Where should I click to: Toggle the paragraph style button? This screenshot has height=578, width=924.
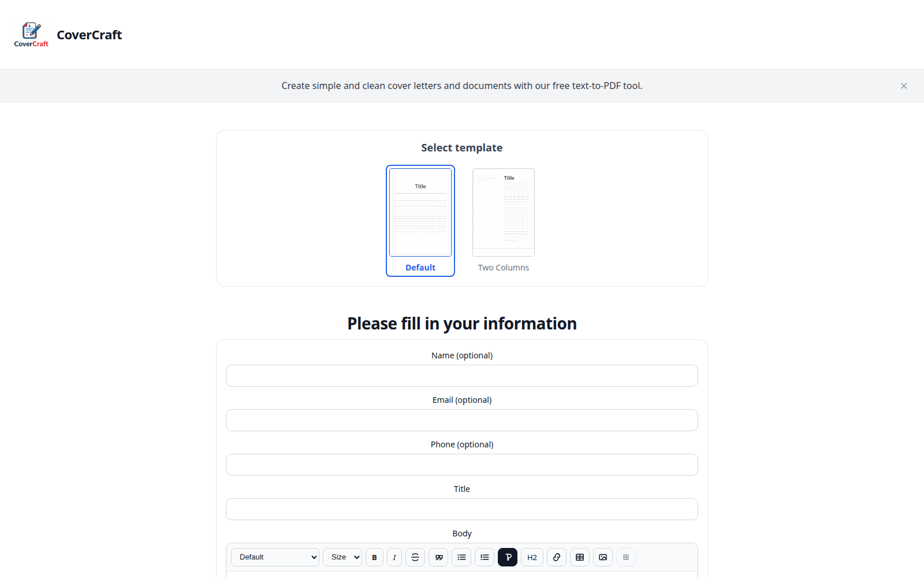coord(508,557)
